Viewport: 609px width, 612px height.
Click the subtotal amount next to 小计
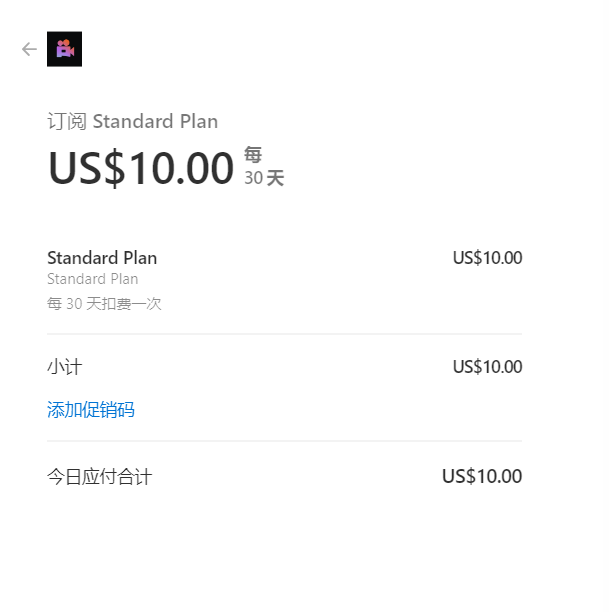(487, 367)
